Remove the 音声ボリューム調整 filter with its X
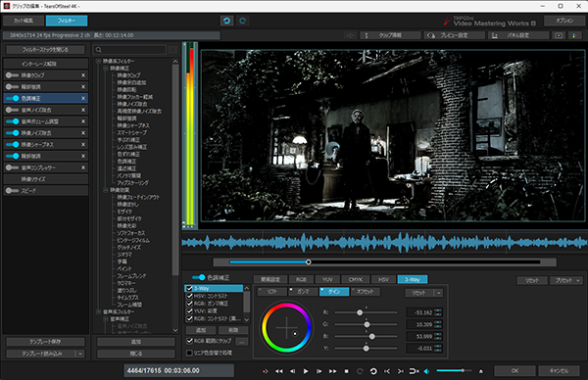The height and width of the screenshot is (380, 588). pyautogui.click(x=83, y=121)
